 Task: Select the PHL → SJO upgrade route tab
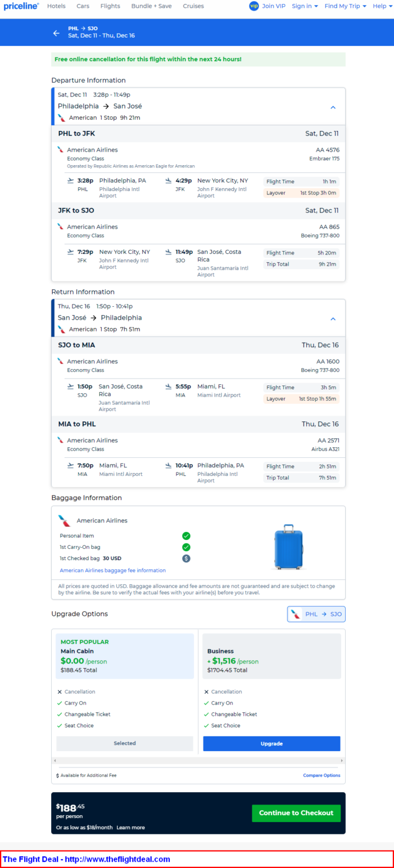point(316,614)
